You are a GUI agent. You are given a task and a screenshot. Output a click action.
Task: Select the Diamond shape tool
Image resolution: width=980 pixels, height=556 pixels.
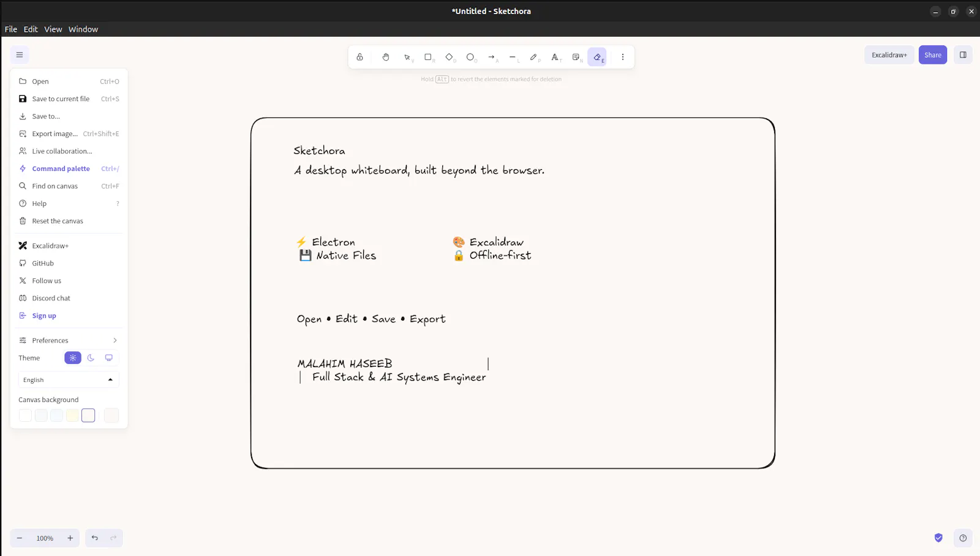(x=450, y=57)
